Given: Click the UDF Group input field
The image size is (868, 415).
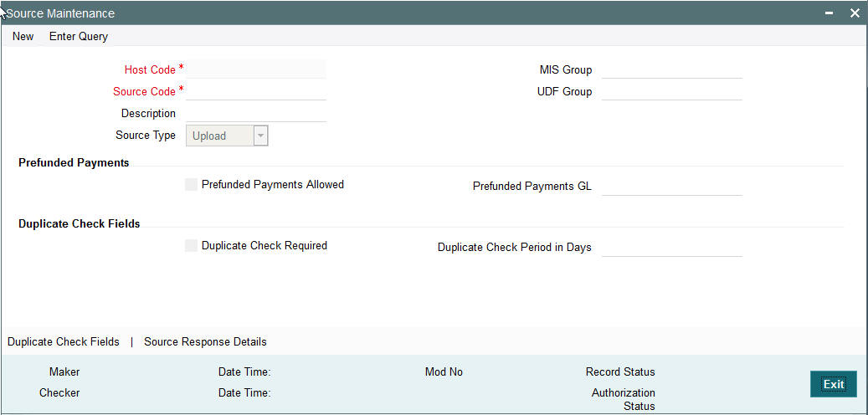Looking at the screenshot, I should tap(671, 91).
